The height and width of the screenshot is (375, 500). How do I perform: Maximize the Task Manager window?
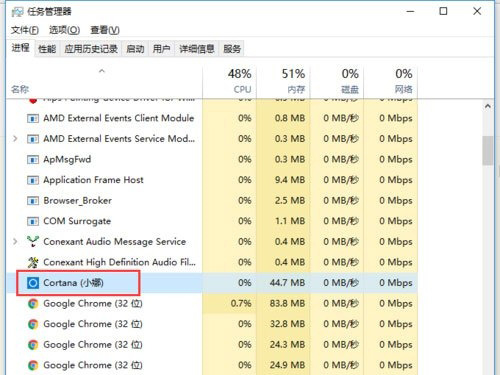click(443, 11)
